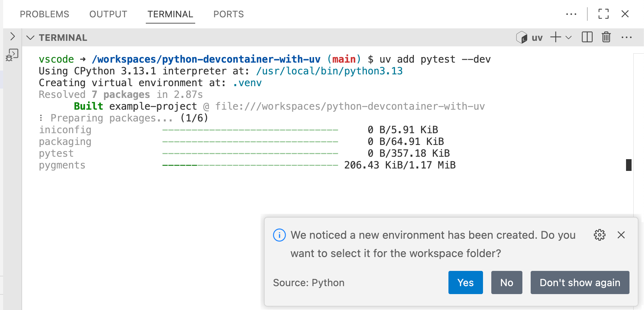Dismiss the environment notification
This screenshot has width=644, height=310.
coord(621,235)
